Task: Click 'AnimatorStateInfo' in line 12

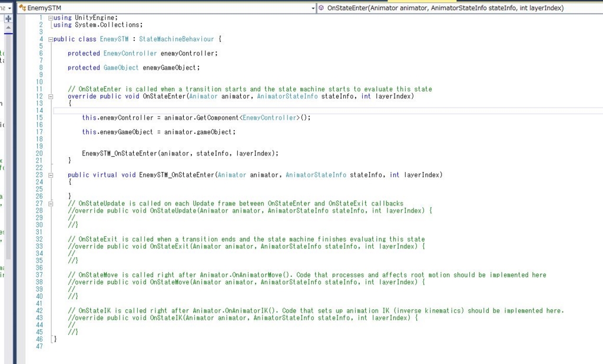Action: click(x=287, y=96)
